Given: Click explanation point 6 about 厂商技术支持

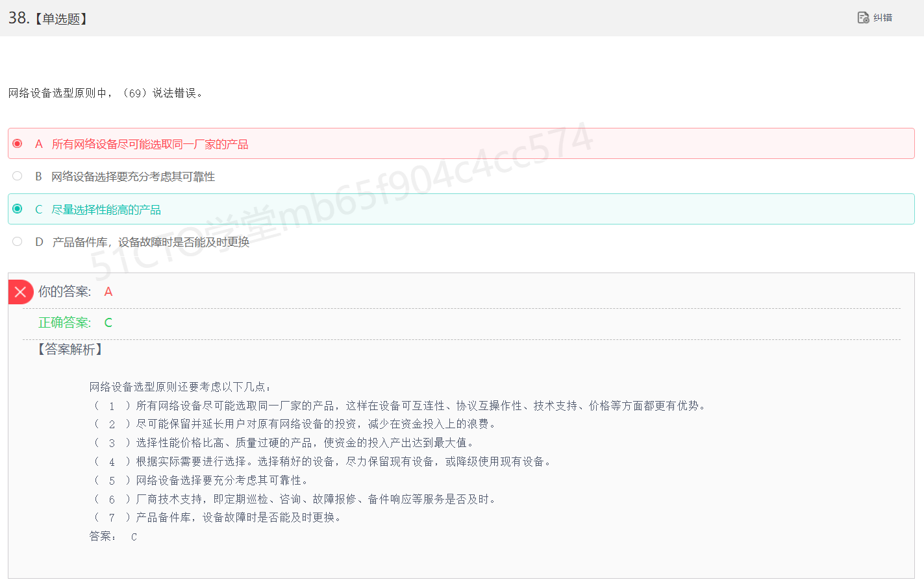Looking at the screenshot, I should [x=295, y=499].
